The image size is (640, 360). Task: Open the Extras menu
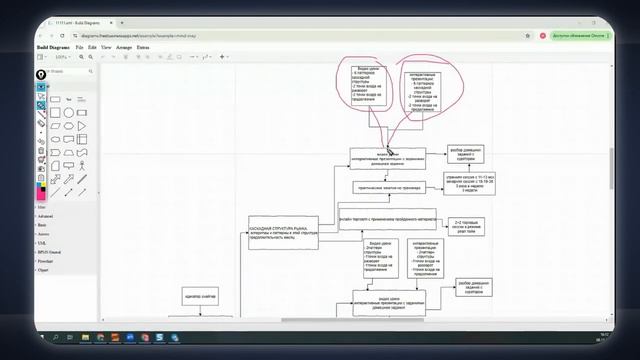143,48
